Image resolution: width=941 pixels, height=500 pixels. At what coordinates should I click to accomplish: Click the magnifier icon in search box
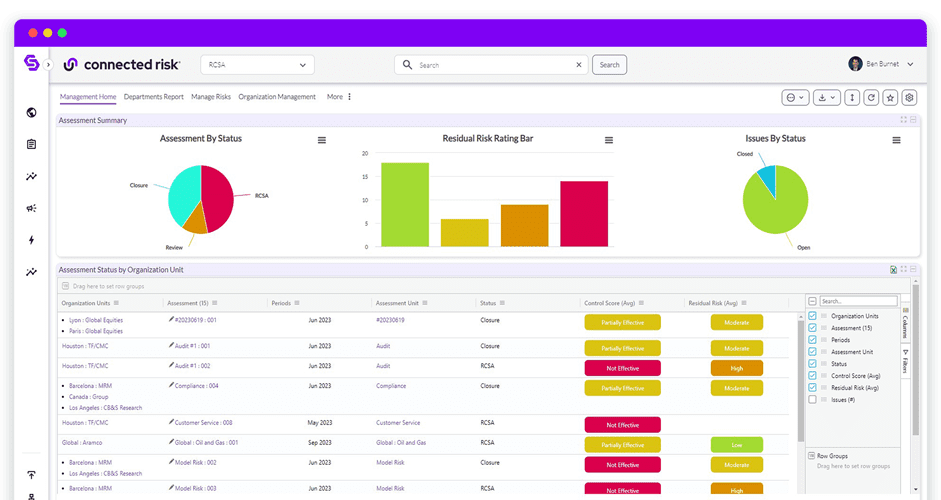click(407, 64)
